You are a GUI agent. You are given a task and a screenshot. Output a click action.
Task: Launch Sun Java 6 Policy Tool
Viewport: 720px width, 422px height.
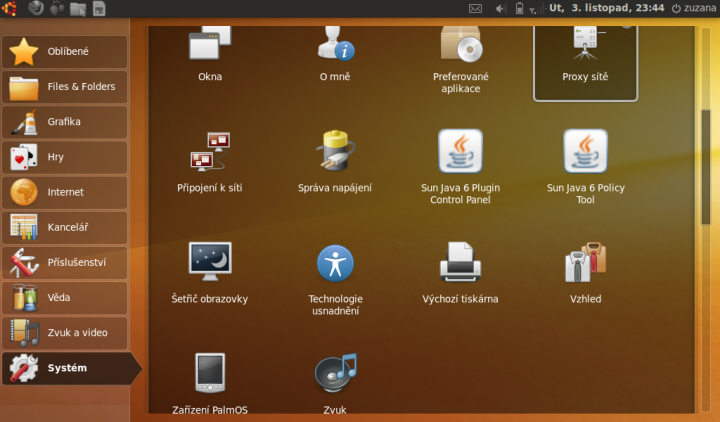click(585, 167)
